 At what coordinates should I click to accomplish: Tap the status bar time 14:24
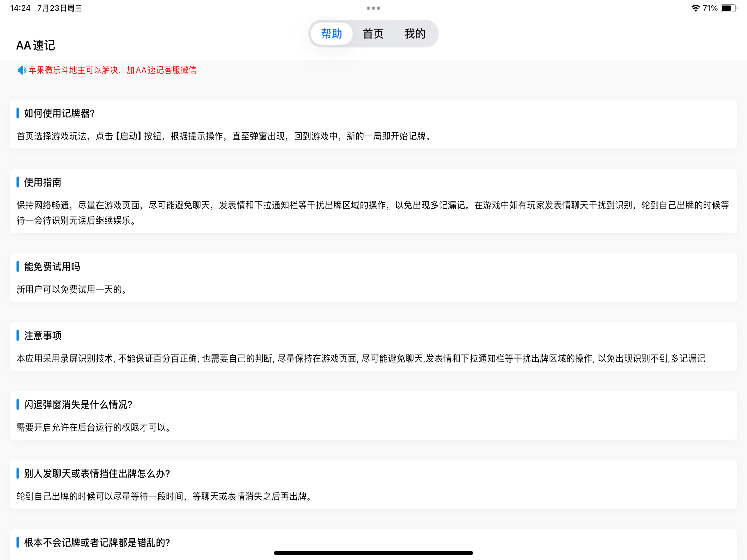coord(20,8)
